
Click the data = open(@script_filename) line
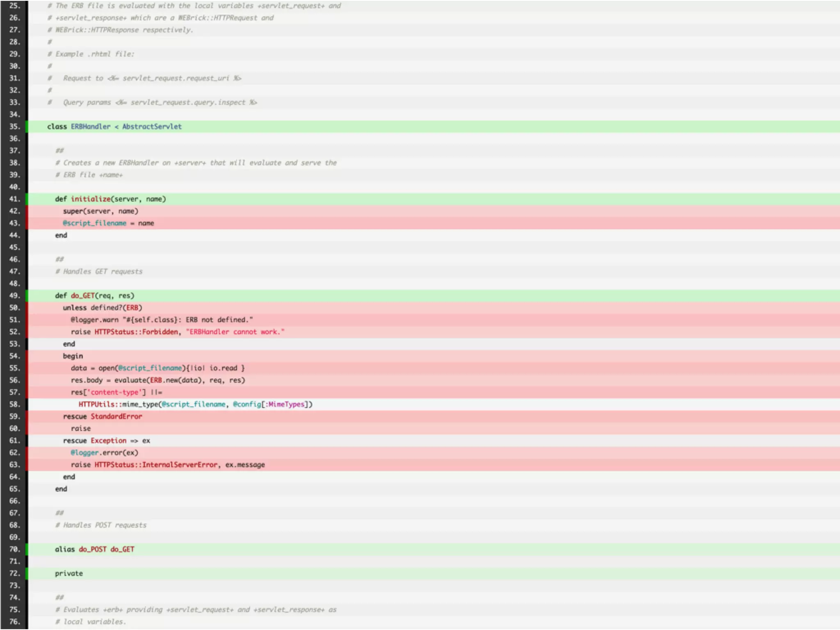[157, 368]
